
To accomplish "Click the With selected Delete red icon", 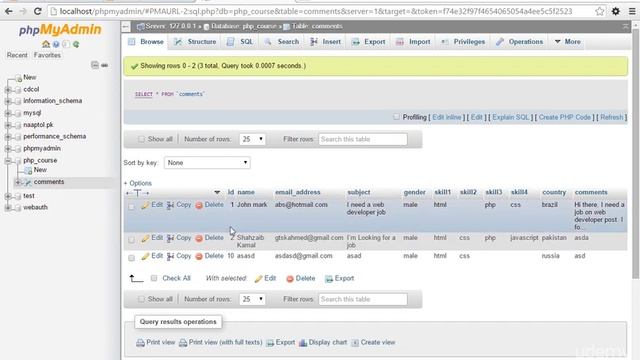I will [290, 279].
